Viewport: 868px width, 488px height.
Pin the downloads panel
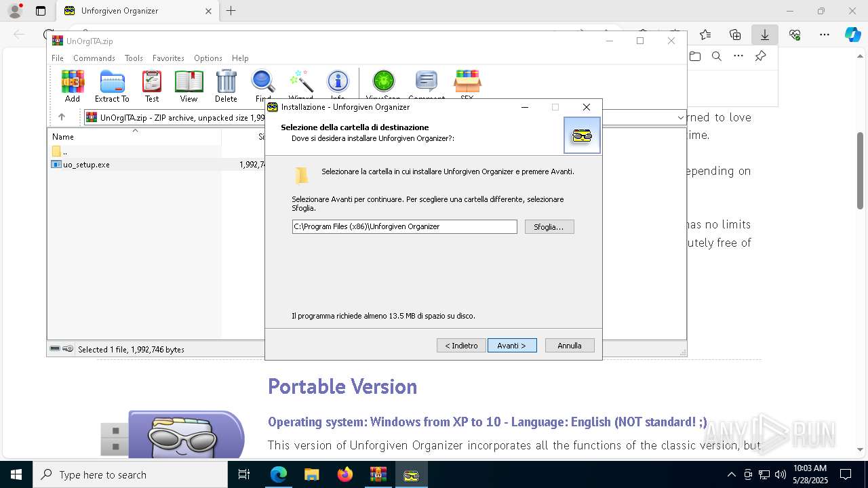tap(760, 56)
